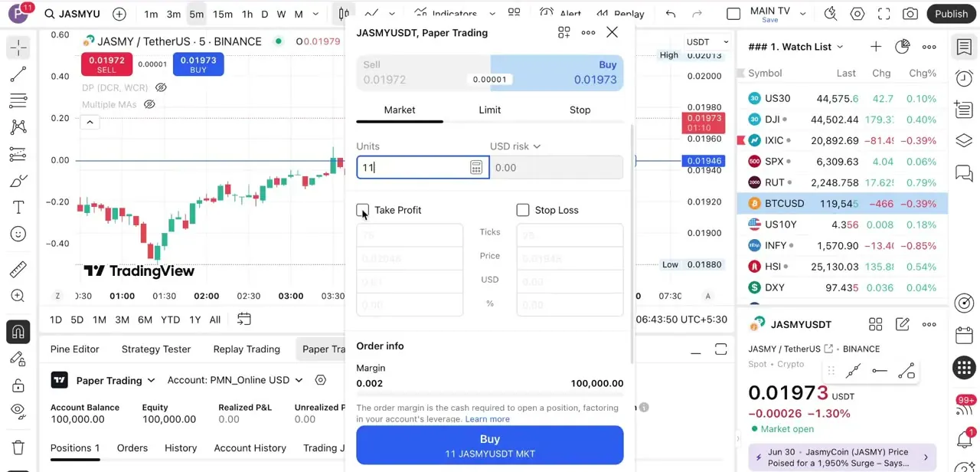Enter fullscreen mode
Screen dimensions: 980x472
tap(884, 14)
